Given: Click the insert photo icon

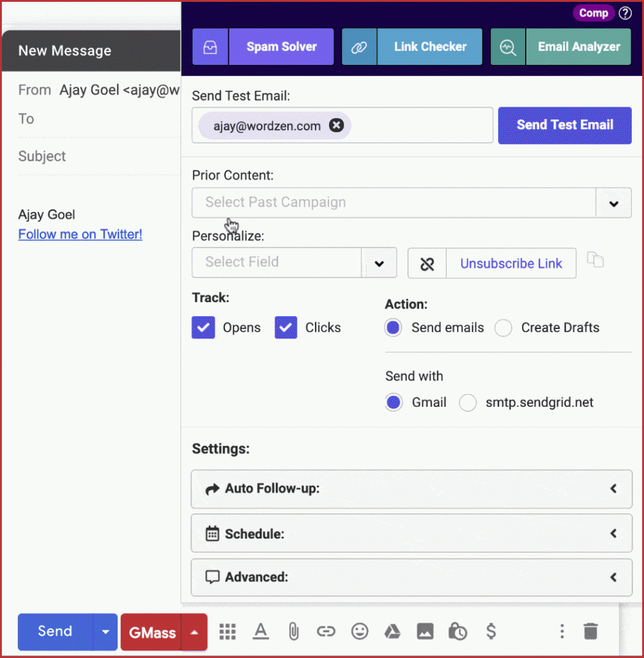Looking at the screenshot, I should click(425, 632).
